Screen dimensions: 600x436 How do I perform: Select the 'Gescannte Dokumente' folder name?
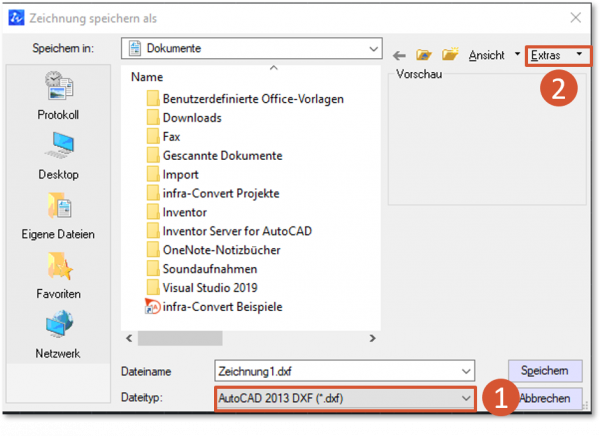point(223,155)
